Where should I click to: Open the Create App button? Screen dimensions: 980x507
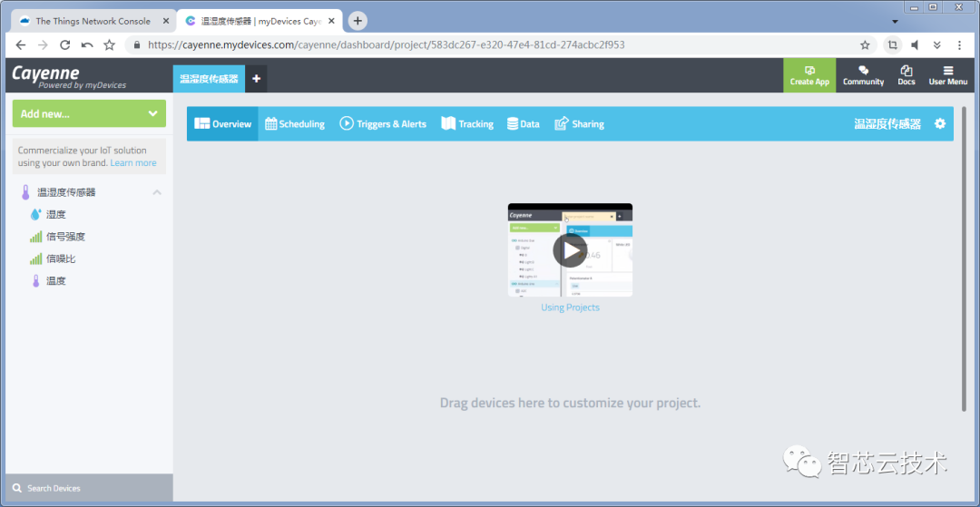[809, 75]
